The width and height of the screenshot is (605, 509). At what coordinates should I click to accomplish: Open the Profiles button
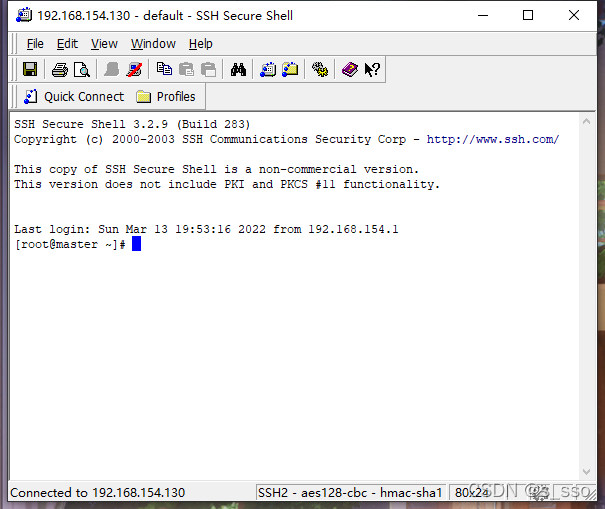tap(166, 96)
